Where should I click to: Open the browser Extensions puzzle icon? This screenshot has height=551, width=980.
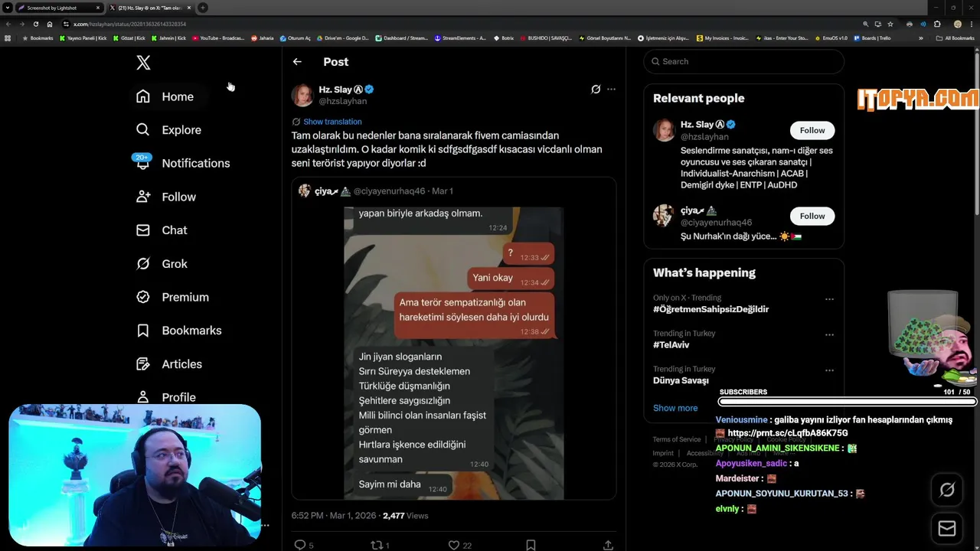click(x=937, y=24)
